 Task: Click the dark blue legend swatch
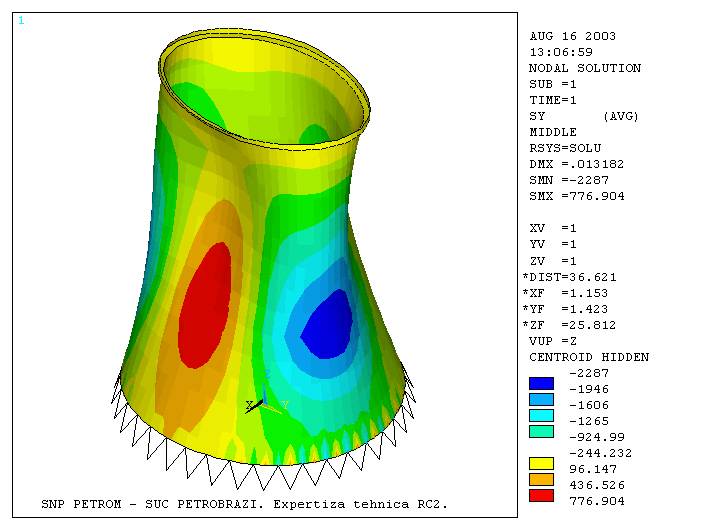coord(541,382)
